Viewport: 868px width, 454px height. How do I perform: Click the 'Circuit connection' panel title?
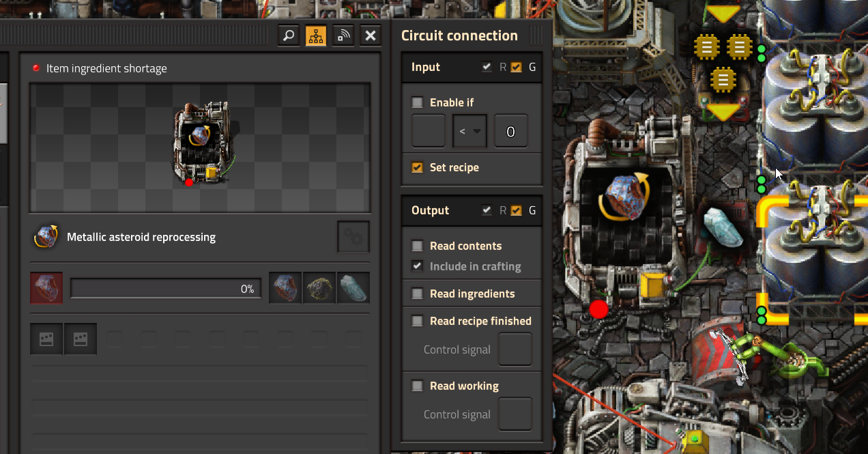tap(459, 36)
